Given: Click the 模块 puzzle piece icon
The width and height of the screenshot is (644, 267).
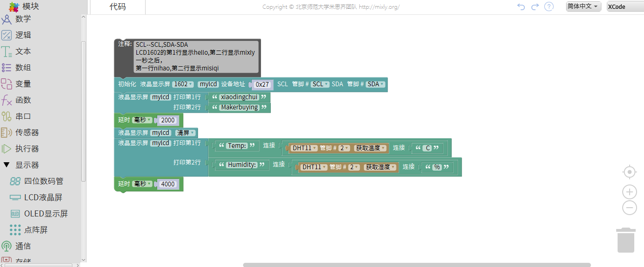Looking at the screenshot, I should pyautogui.click(x=14, y=6).
